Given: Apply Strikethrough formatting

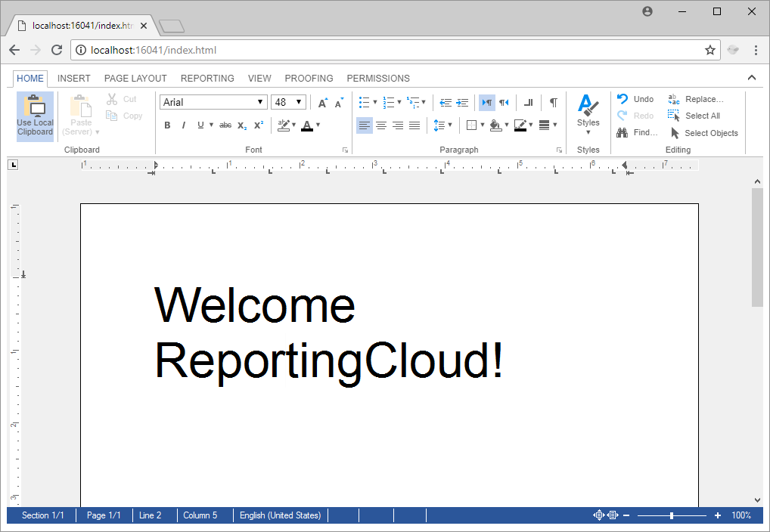Looking at the screenshot, I should point(225,125).
